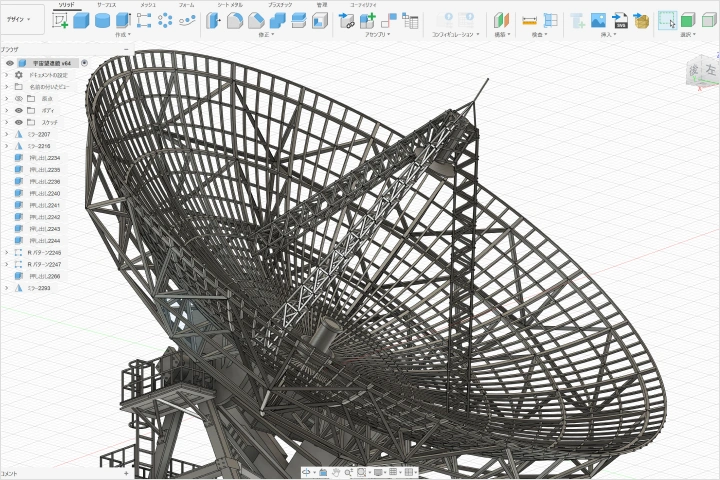Select the Press Pull tool icon
The width and height of the screenshot is (720, 480).
(213, 21)
